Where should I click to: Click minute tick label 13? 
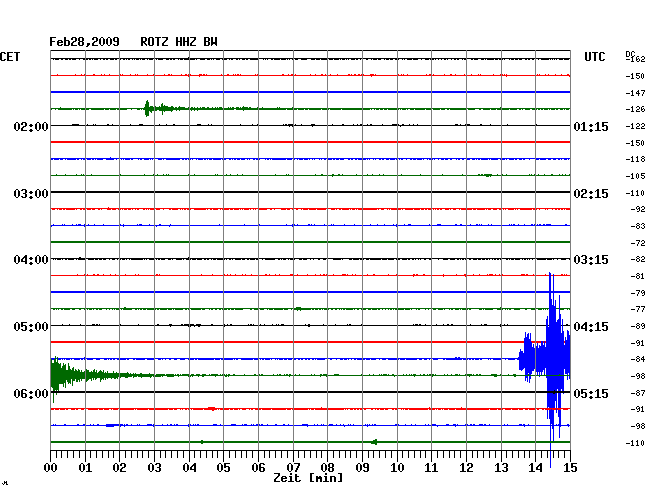point(501,468)
